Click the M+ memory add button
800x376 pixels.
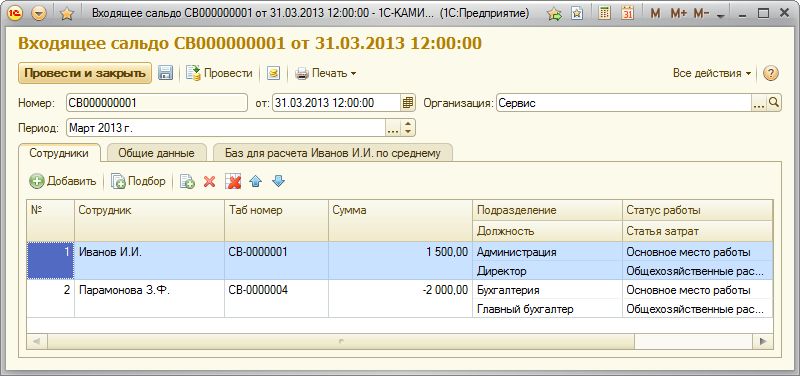click(x=678, y=14)
